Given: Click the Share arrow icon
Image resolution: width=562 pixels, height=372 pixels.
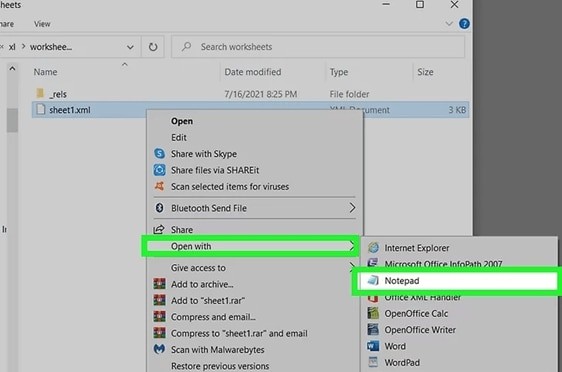Looking at the screenshot, I should tap(159, 229).
